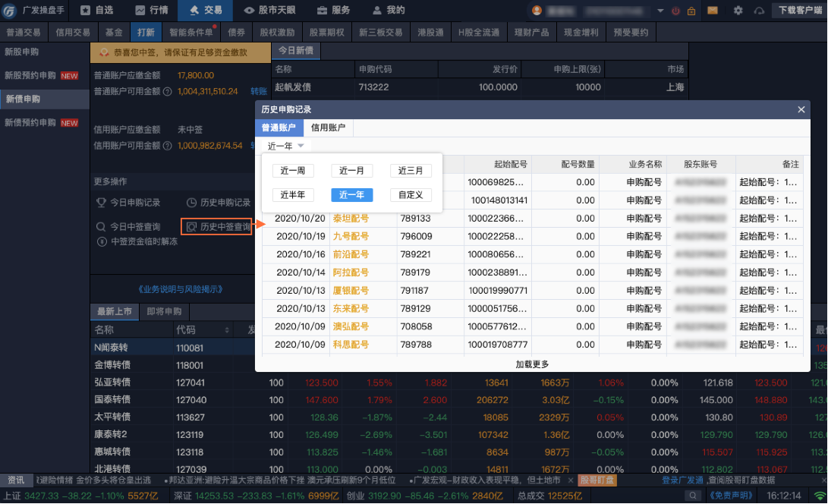Click the 广发操盘手 logo icon
This screenshot has width=828, height=504.
coord(9,10)
